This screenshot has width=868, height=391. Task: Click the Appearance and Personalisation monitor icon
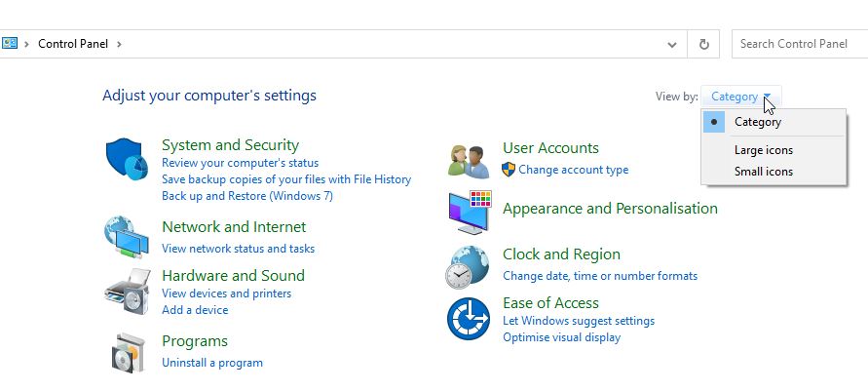pyautogui.click(x=469, y=211)
